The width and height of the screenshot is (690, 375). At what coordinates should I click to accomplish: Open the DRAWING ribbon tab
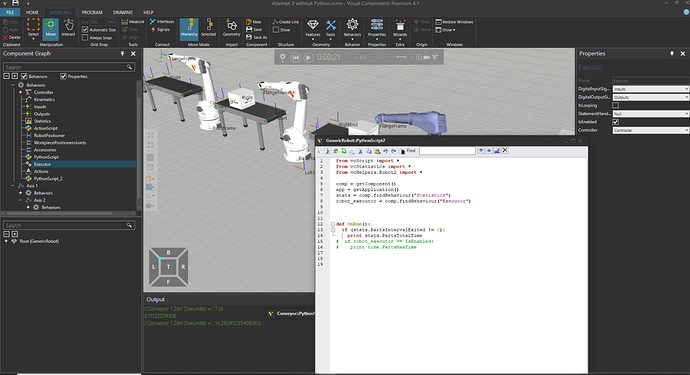coord(123,12)
